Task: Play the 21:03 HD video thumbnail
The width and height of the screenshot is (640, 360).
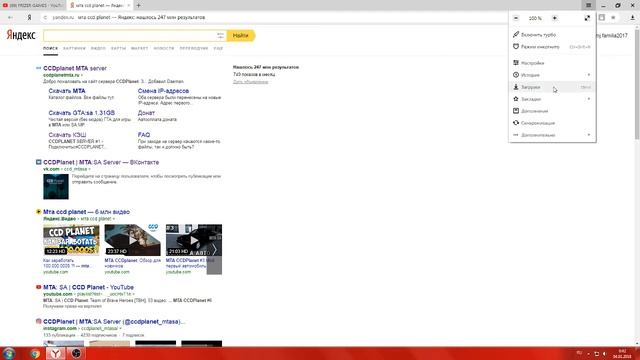Action: pos(194,240)
